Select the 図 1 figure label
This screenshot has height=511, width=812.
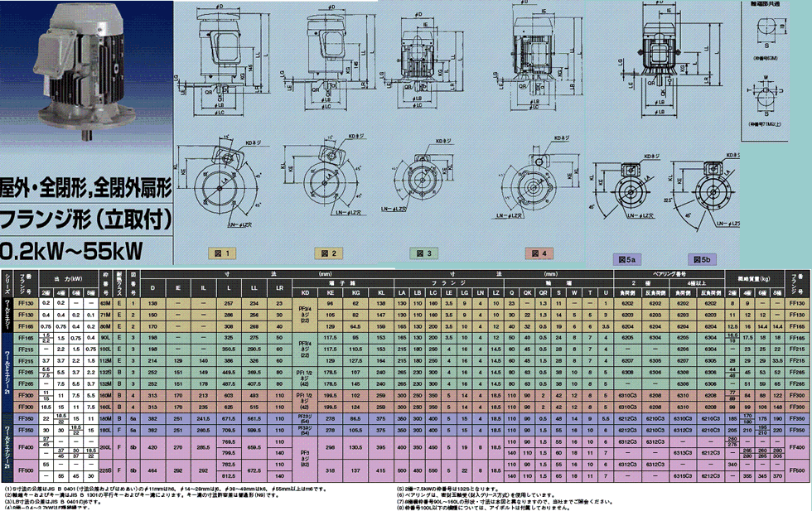[224, 251]
